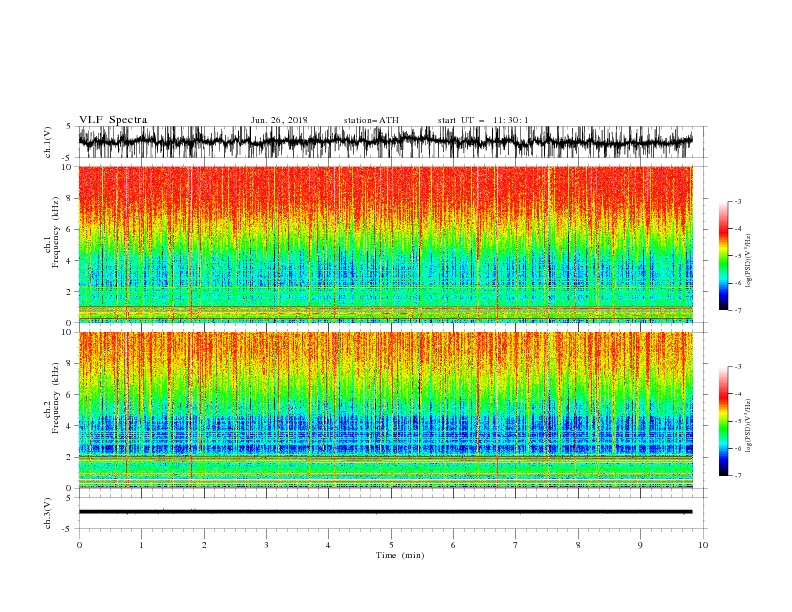Click the "ch.3(V)" axis label

48,513
